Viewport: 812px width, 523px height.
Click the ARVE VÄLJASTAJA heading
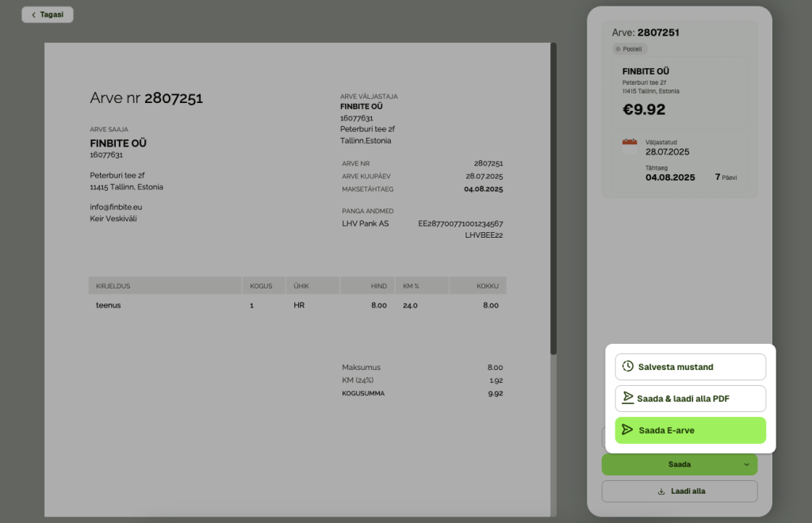[x=369, y=96]
